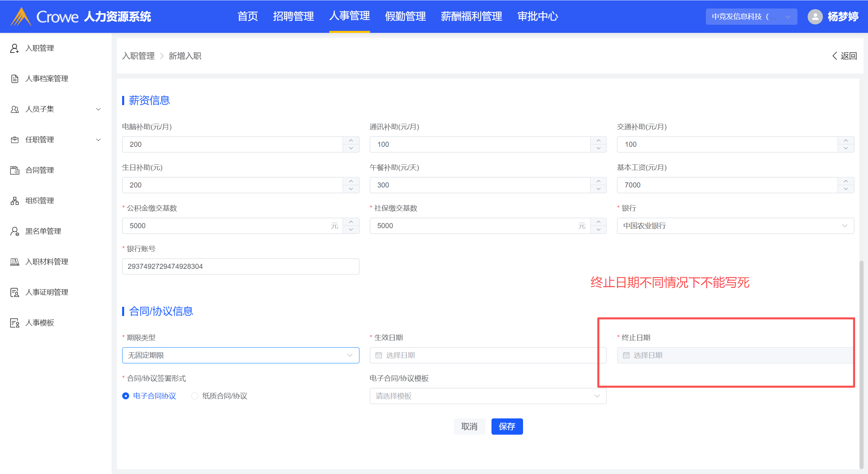Expand the 人员子集 sidebar submenu

pos(98,109)
